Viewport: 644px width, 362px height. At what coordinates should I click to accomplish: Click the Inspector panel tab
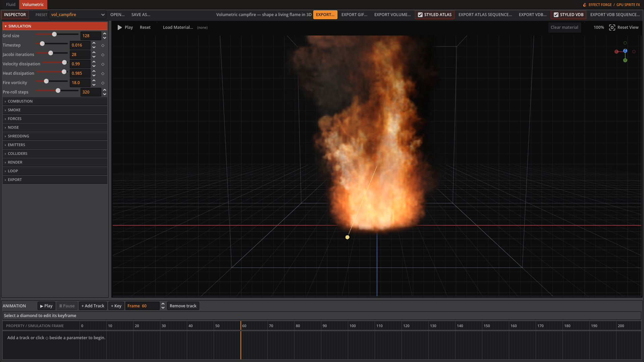(x=15, y=15)
